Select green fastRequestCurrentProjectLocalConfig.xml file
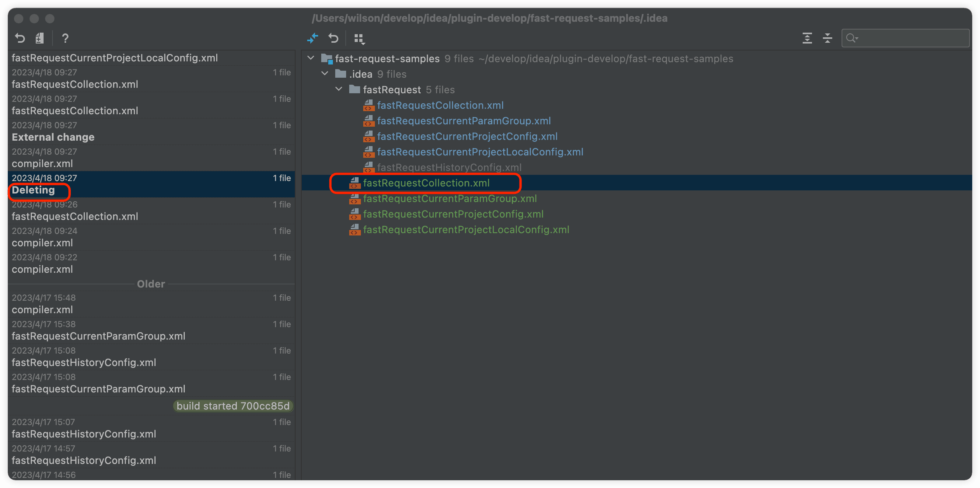This screenshot has height=488, width=980. click(x=466, y=230)
